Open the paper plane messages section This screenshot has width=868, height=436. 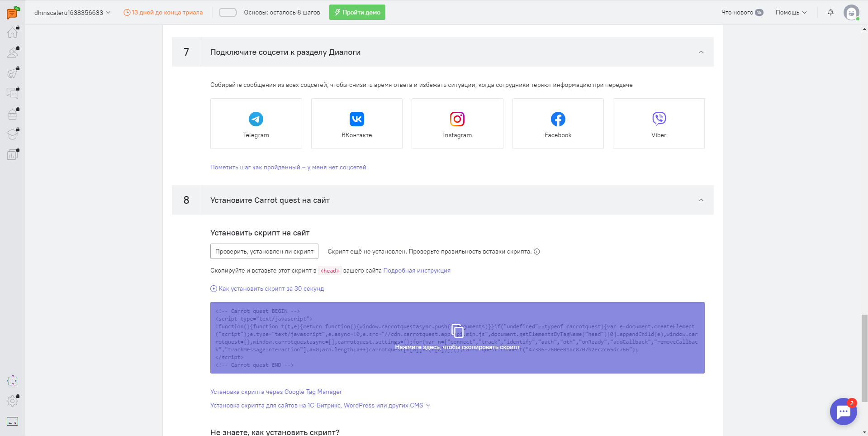(13, 73)
